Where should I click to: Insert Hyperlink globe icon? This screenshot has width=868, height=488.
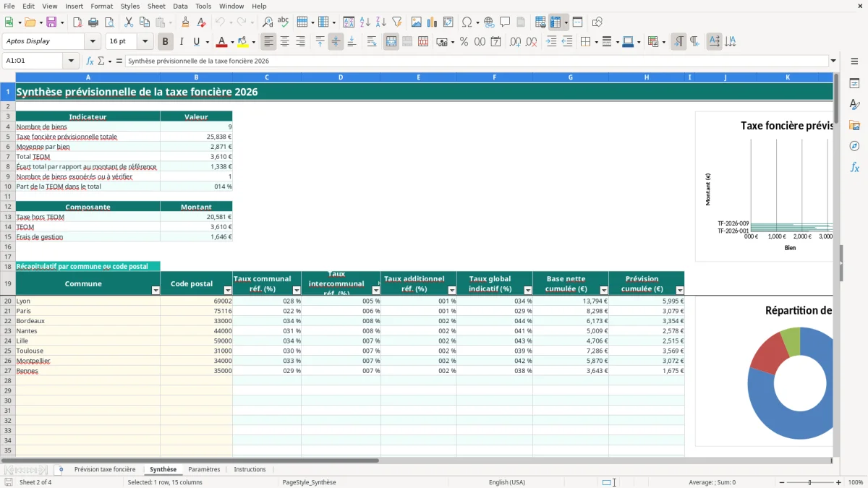click(489, 22)
